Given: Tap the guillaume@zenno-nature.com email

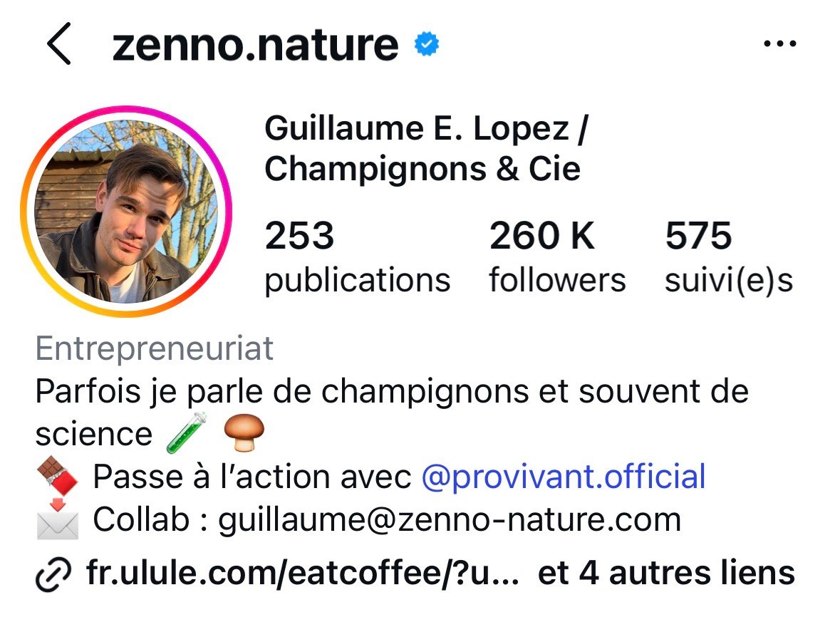Looking at the screenshot, I should click(x=450, y=519).
